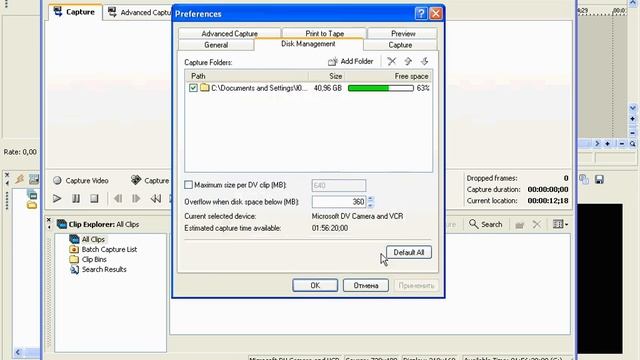Viewport: 640px width, 360px height.
Task: Click the Overflow disk space value field
Action: (339, 202)
